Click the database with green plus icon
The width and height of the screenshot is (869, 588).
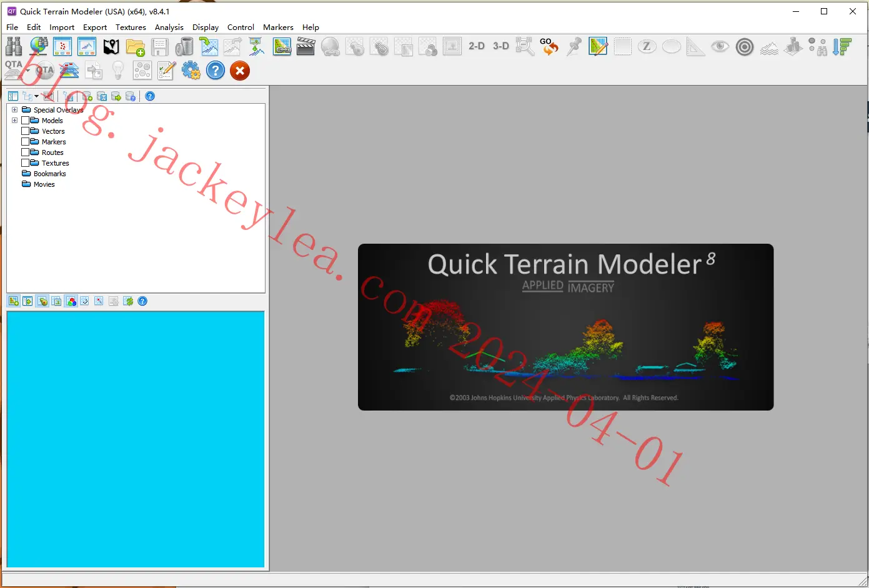(x=87, y=96)
